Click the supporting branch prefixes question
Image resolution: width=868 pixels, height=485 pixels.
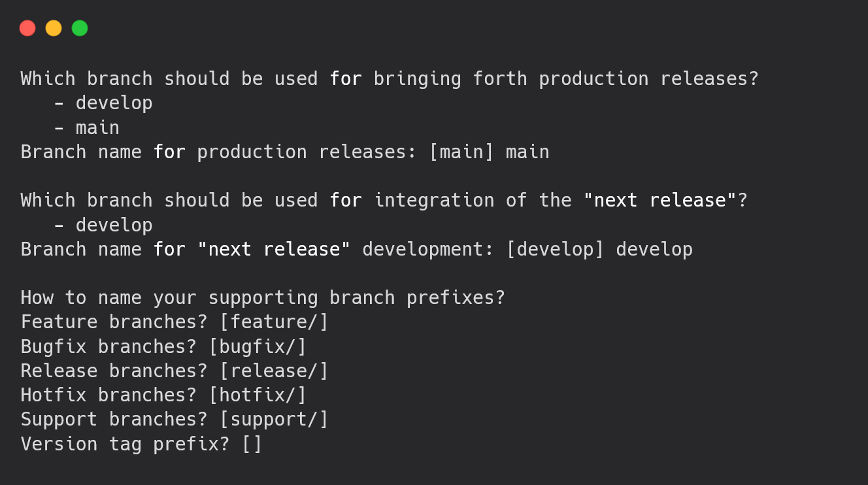263,298
